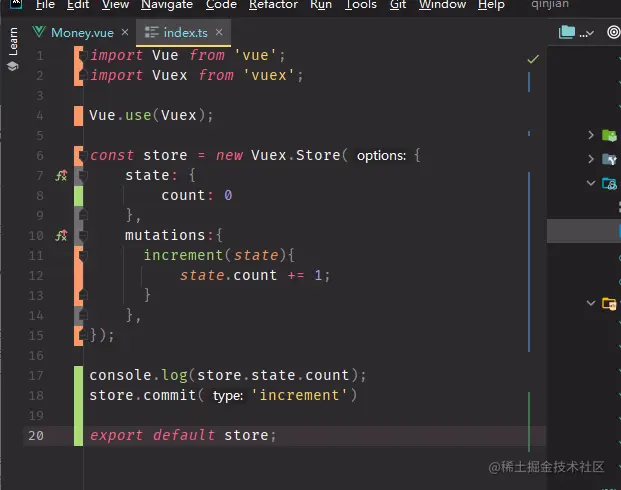Collapse the increment function fold on line 11

point(83,255)
